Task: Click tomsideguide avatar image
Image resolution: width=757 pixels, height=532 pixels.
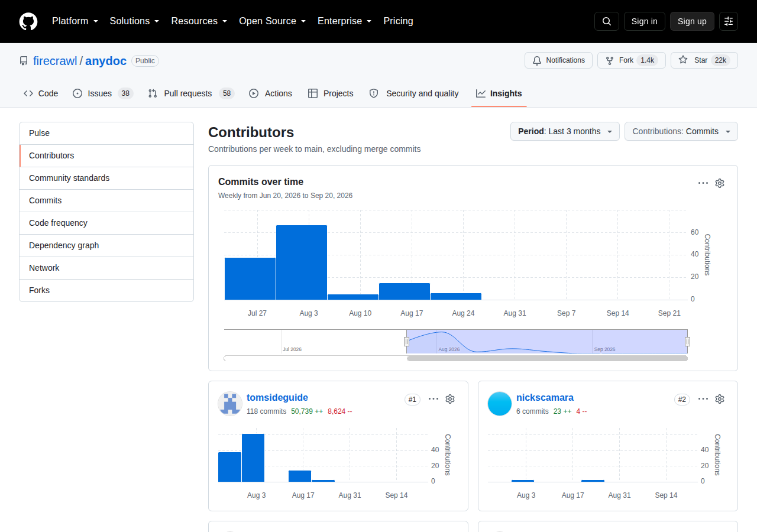Action: (x=230, y=404)
